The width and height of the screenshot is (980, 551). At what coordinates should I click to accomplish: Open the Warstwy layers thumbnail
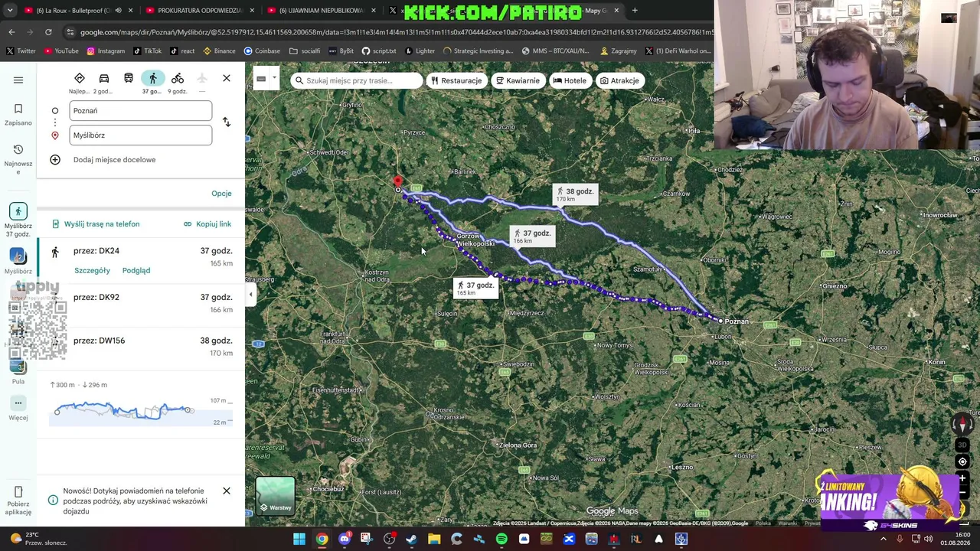(x=275, y=496)
